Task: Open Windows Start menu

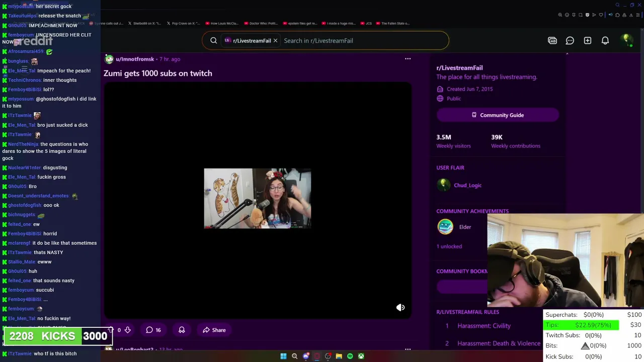Action: click(283, 356)
